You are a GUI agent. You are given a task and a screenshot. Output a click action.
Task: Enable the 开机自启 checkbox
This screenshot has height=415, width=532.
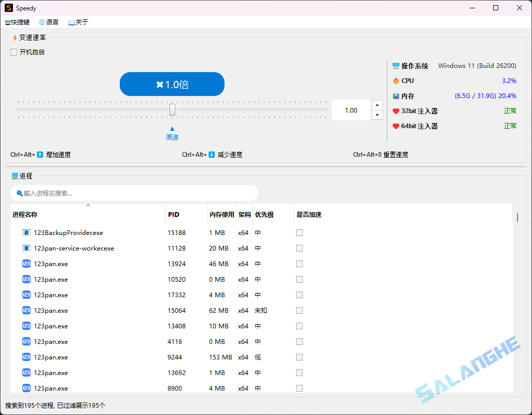pos(13,52)
